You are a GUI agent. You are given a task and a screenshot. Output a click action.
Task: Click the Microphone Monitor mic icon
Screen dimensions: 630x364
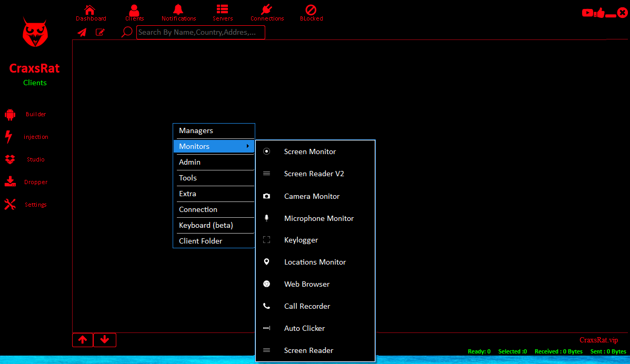coord(266,218)
